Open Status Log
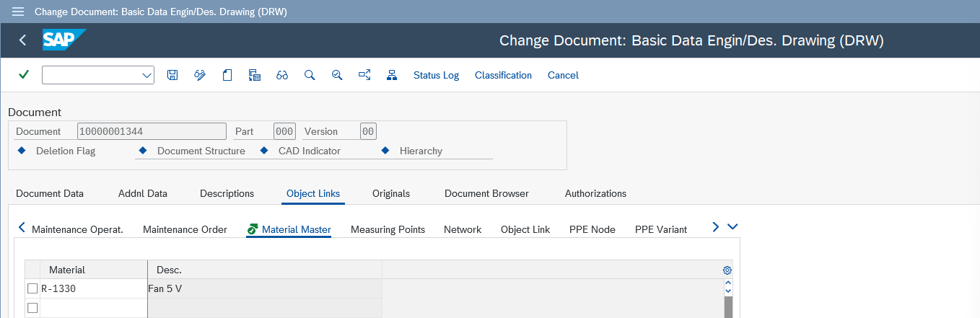The image size is (980, 318). [x=436, y=75]
